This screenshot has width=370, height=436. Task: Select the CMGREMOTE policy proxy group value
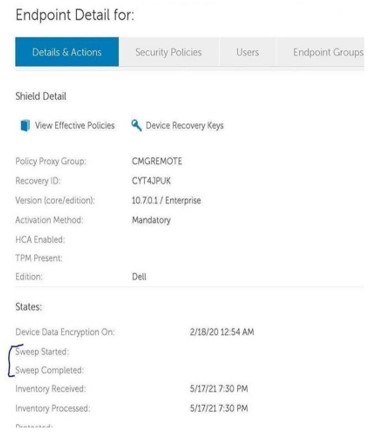click(157, 161)
